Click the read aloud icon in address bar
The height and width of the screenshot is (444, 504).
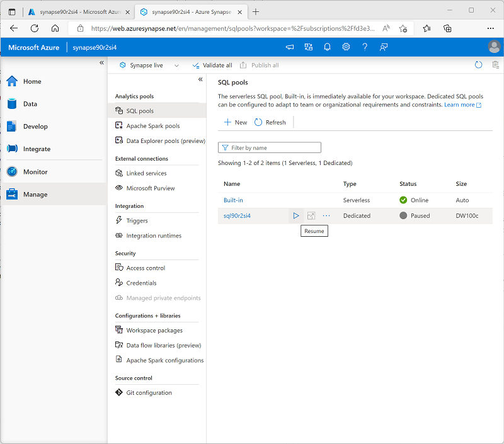(x=386, y=28)
